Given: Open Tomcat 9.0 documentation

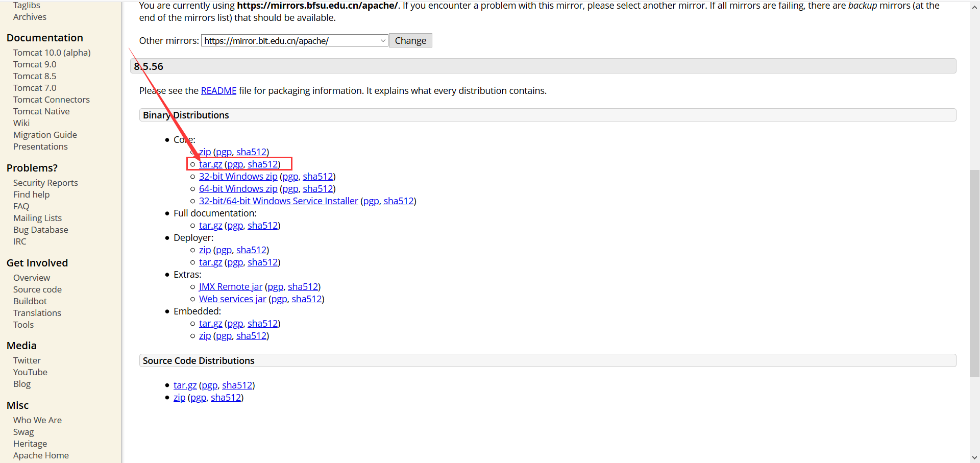Looking at the screenshot, I should pyautogui.click(x=35, y=64).
